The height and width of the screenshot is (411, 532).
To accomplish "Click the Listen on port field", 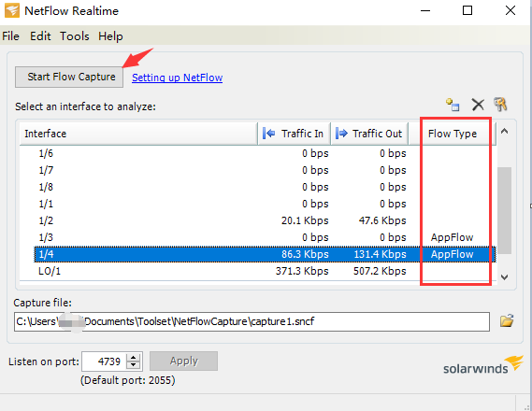I will [x=104, y=361].
